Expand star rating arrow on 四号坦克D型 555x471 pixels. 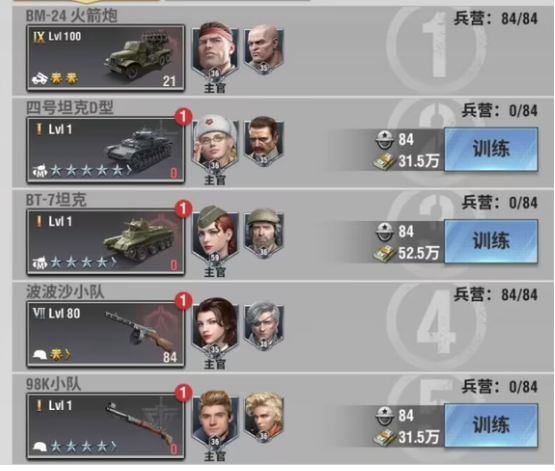(x=129, y=170)
